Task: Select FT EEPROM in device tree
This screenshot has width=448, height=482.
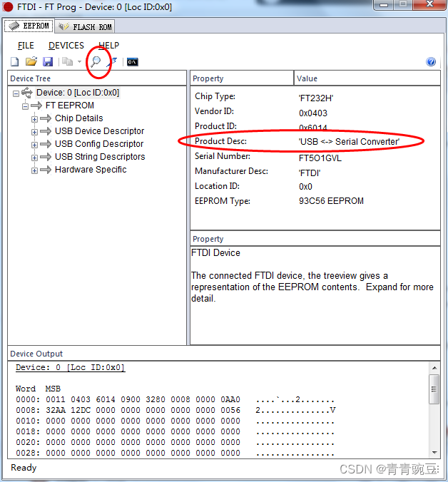Action: 70,106
